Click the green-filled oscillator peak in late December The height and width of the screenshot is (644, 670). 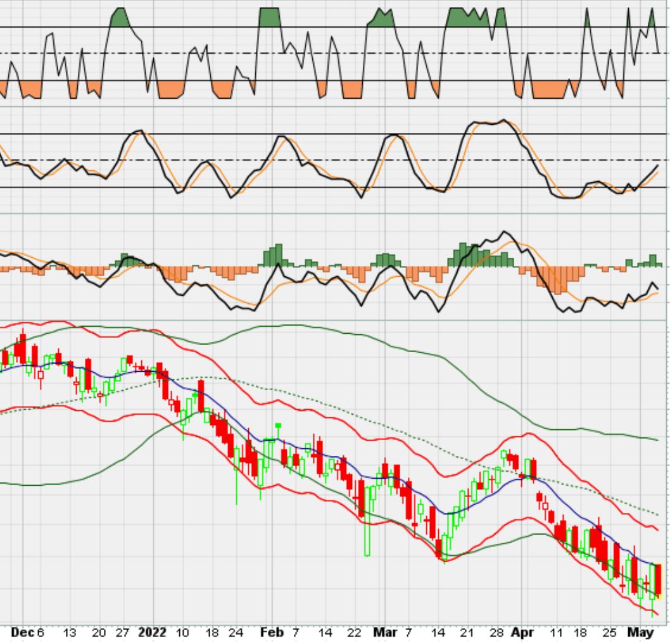119,18
